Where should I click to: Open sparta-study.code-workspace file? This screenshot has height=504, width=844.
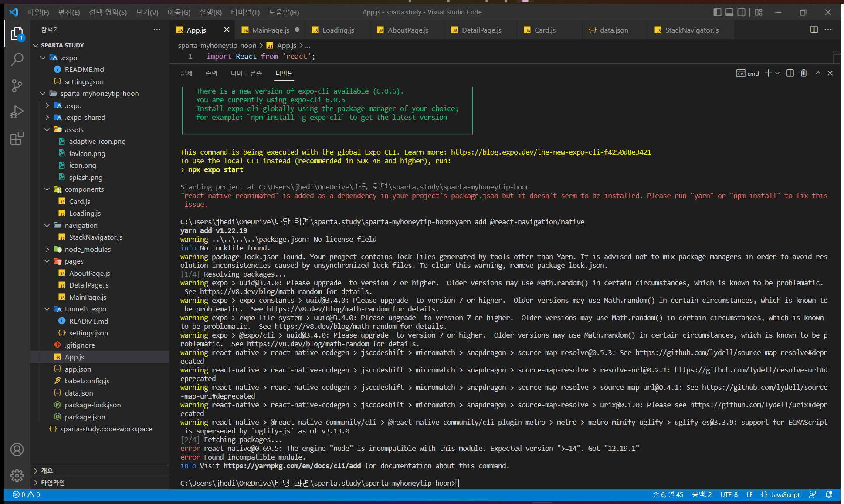(x=106, y=429)
